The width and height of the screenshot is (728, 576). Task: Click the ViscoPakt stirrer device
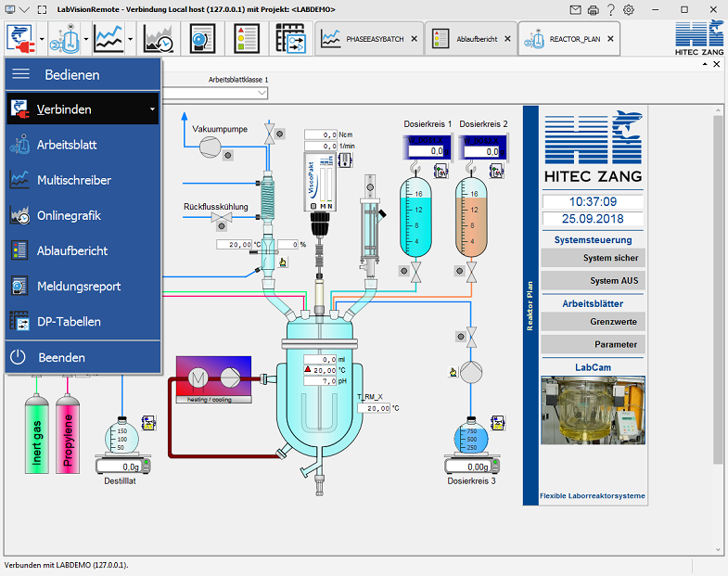point(319,183)
